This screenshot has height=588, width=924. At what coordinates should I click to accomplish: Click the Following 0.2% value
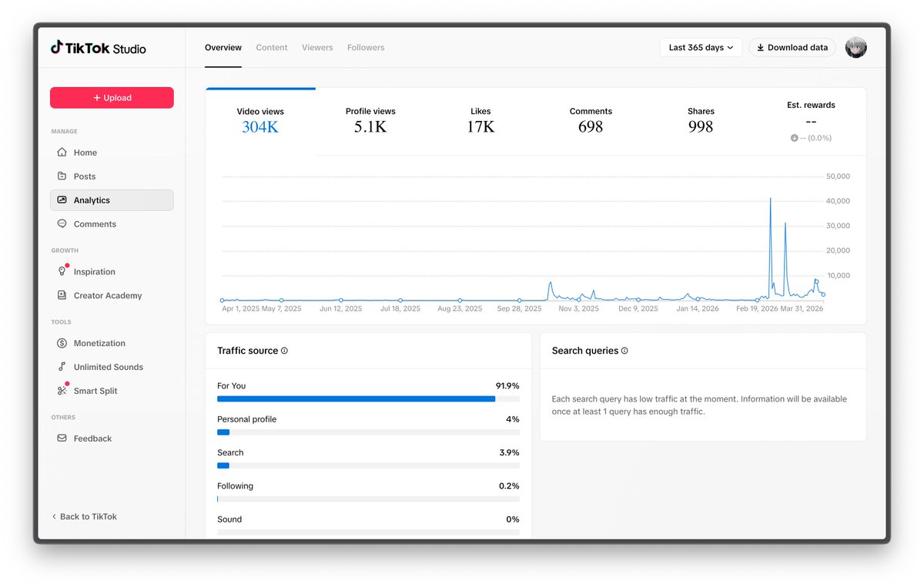click(x=509, y=486)
